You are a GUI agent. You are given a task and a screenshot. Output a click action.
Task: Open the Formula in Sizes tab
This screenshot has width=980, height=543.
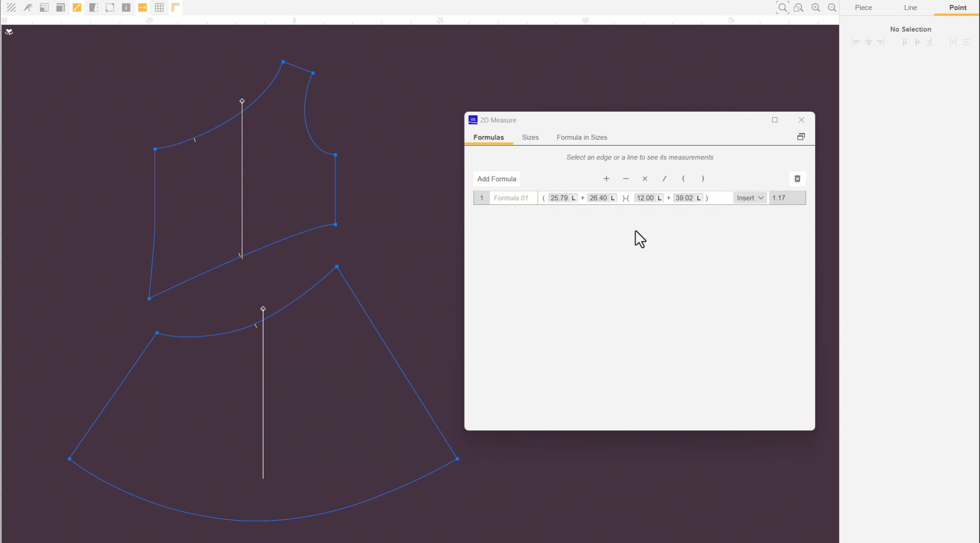click(581, 137)
